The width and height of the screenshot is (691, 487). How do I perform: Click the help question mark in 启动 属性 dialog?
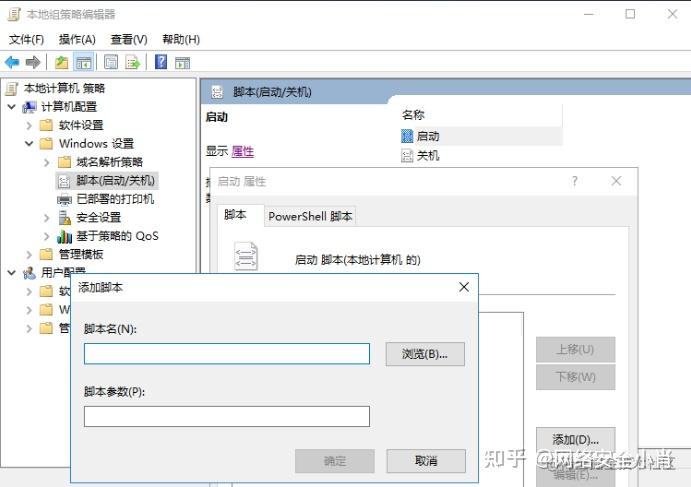coord(575,181)
